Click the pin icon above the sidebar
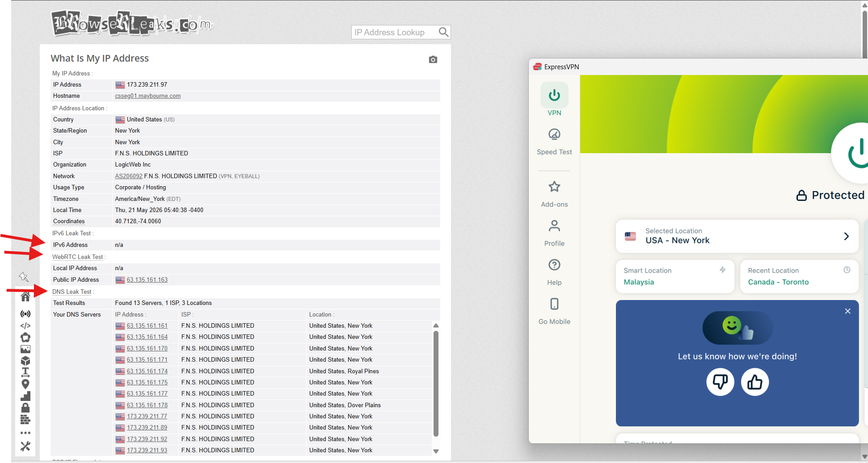The width and height of the screenshot is (868, 463). click(x=24, y=277)
